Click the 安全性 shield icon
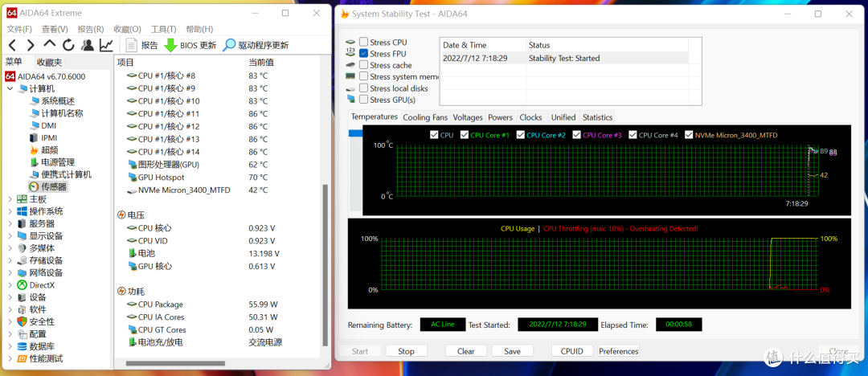The height and width of the screenshot is (376, 868). tap(23, 321)
